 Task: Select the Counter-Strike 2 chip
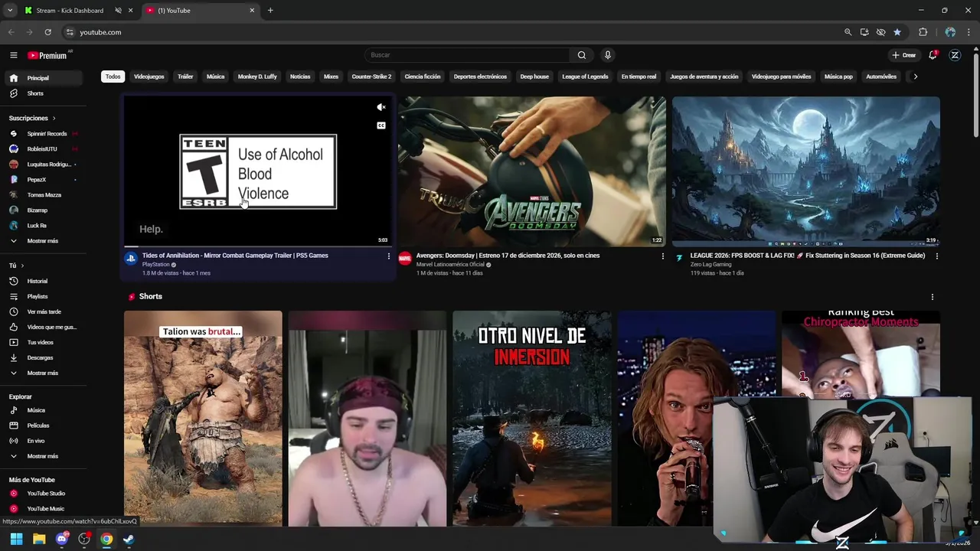pyautogui.click(x=371, y=77)
